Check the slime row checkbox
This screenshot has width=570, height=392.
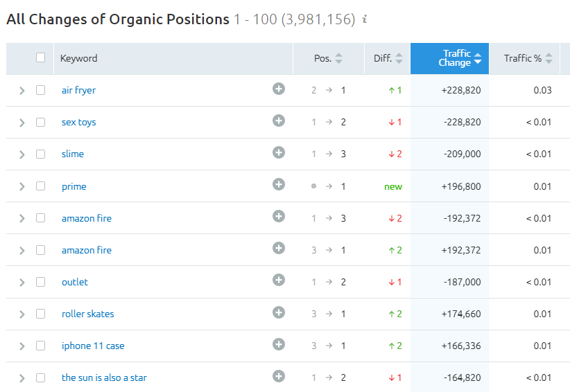40,154
